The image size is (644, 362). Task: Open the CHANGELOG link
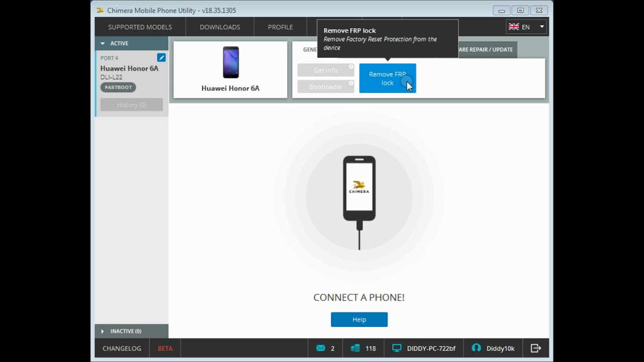(x=122, y=348)
